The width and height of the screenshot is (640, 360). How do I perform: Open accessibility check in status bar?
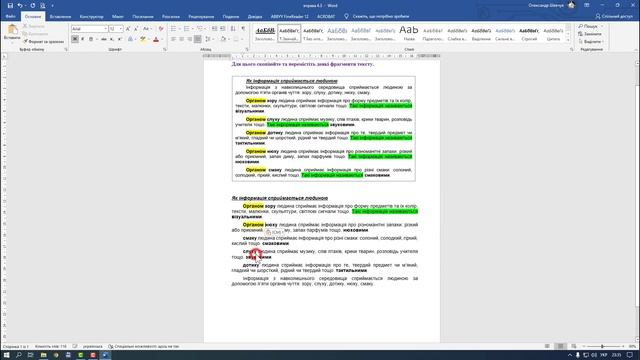click(x=144, y=347)
